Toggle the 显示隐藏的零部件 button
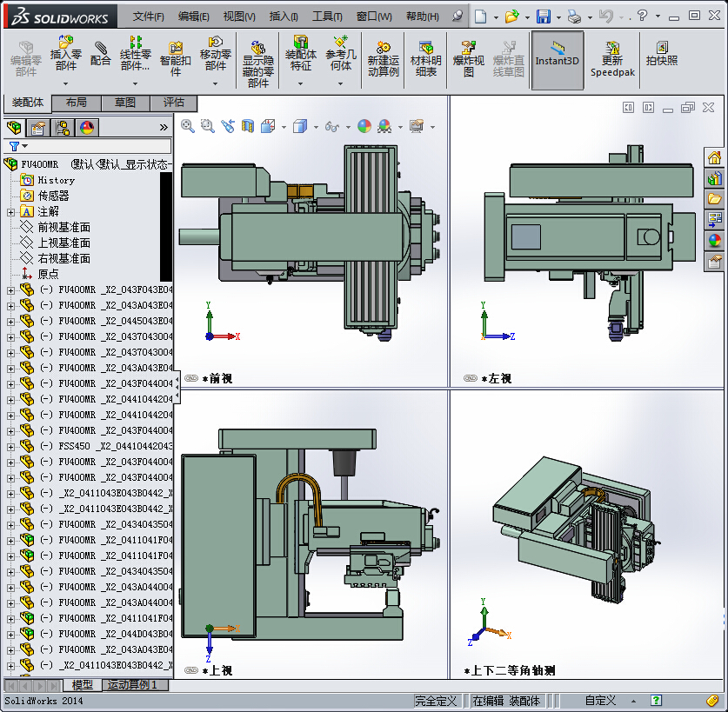Viewport: 728px width, 712px height. (x=257, y=61)
